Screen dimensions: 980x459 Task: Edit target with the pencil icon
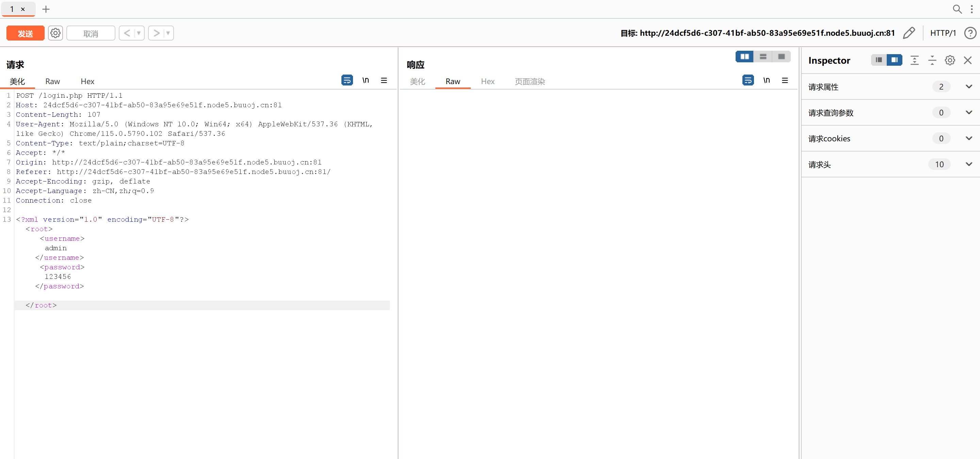pos(909,33)
